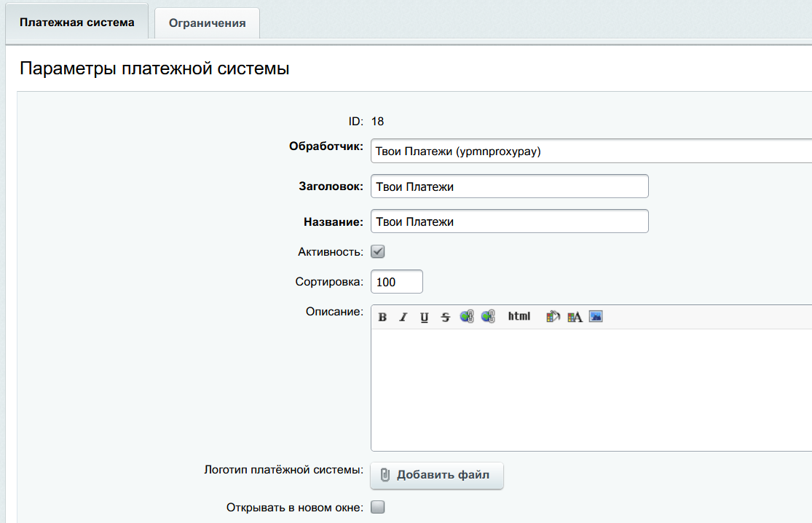
Task: Focus the Название input field
Action: [509, 221]
